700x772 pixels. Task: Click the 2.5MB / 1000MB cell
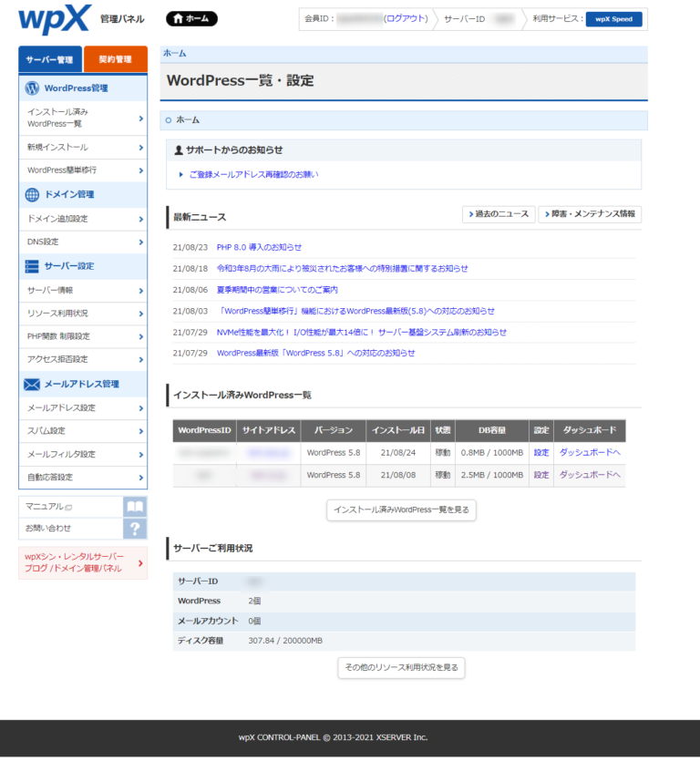pyautogui.click(x=492, y=475)
